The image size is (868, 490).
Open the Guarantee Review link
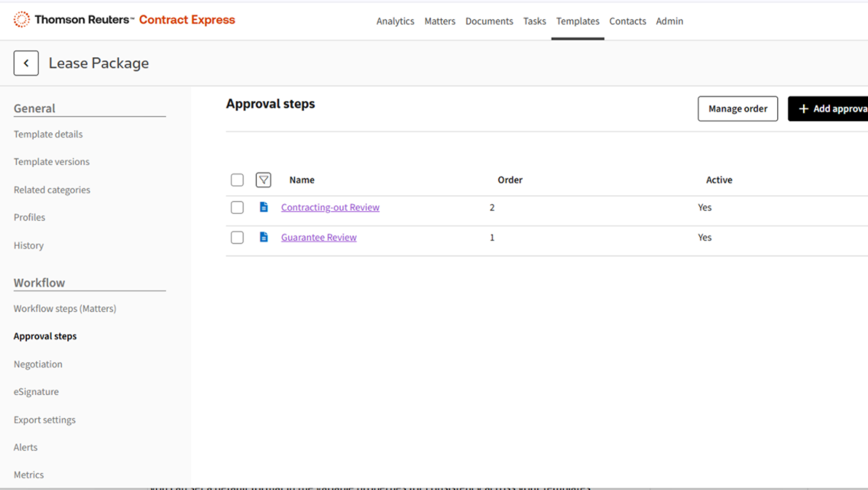coord(319,238)
